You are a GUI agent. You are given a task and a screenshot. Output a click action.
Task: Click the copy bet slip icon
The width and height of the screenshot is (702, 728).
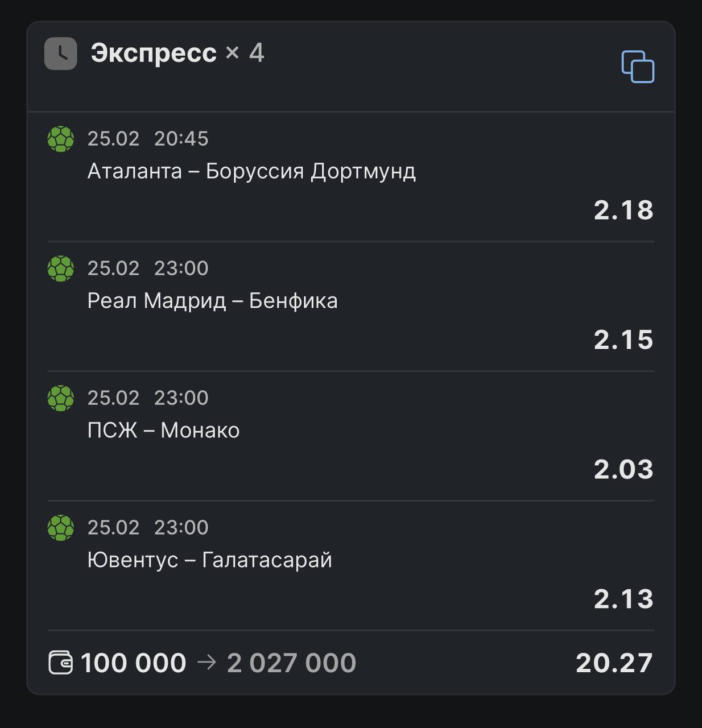638,67
